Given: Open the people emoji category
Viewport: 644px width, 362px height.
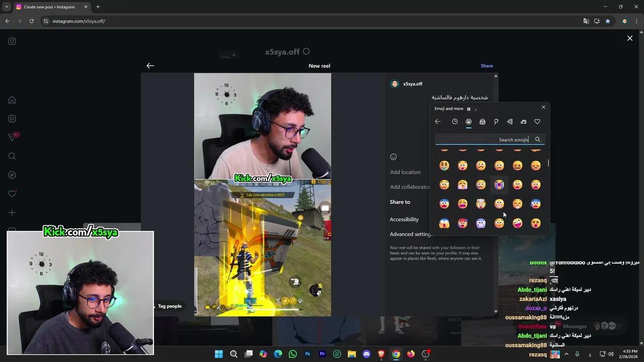Looking at the screenshot, I should click(x=482, y=122).
